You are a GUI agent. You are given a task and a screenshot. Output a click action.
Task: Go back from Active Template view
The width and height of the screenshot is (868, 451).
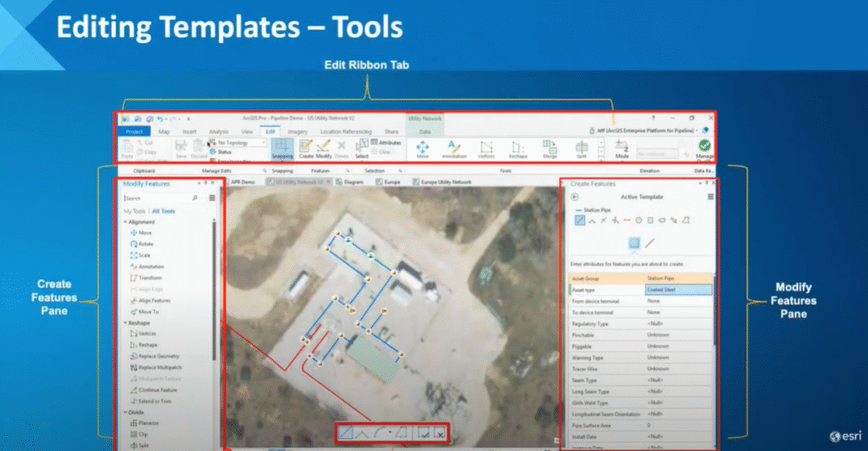575,197
